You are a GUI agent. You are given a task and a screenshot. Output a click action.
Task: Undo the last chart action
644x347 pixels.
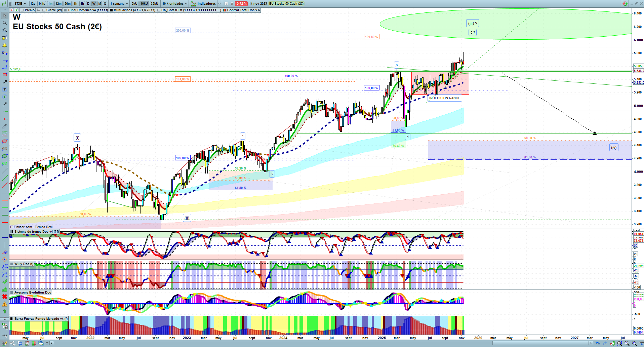tap(597, 343)
